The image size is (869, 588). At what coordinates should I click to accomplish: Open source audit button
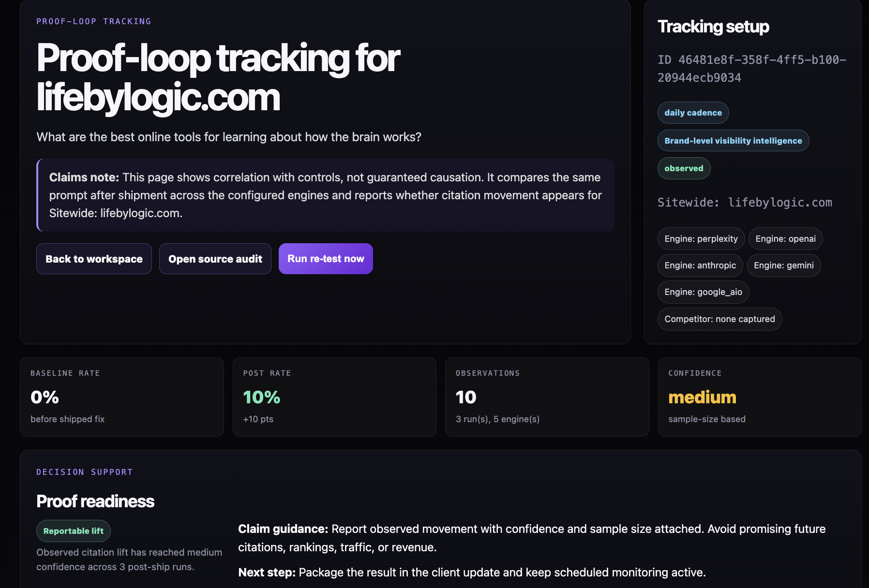click(x=215, y=259)
